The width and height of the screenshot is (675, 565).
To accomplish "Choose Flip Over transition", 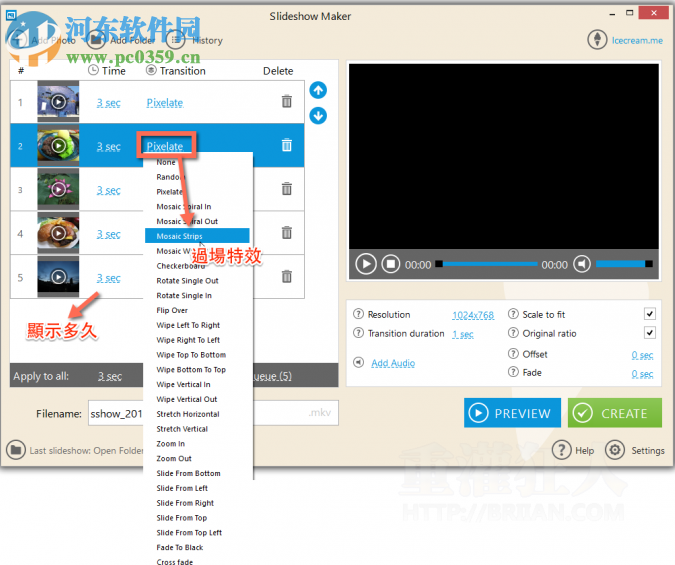I will point(172,310).
